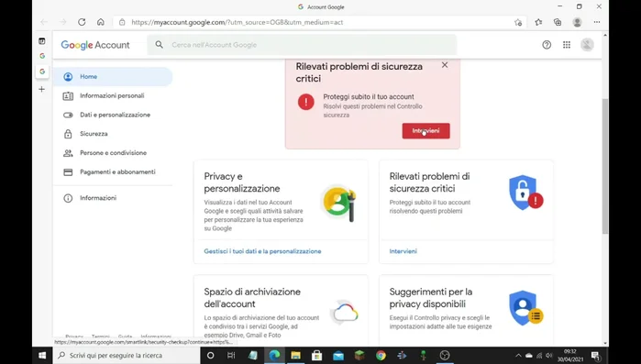Screen dimensions: 641x364
Task: Open the browser three-dot settings menu
Action: [x=597, y=22]
